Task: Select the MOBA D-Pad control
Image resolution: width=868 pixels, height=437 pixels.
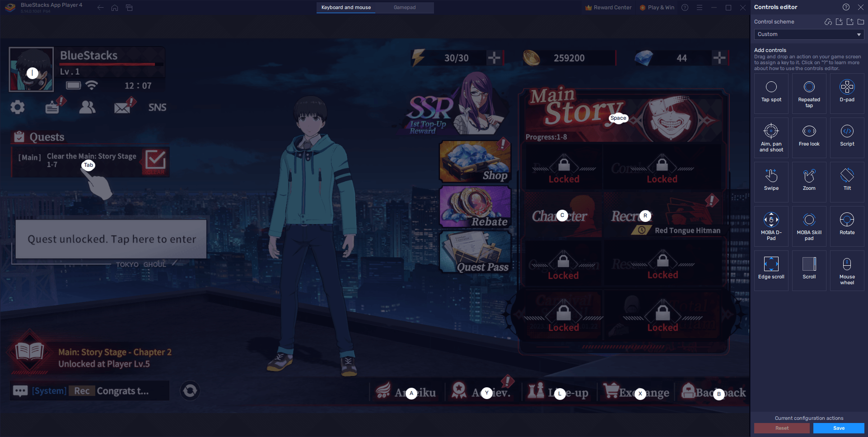Action: (771, 226)
